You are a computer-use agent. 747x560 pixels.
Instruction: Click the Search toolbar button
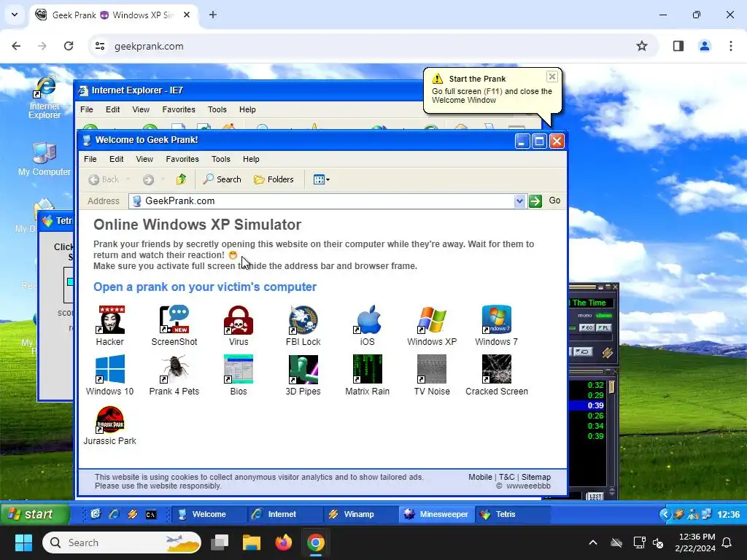pyautogui.click(x=222, y=179)
